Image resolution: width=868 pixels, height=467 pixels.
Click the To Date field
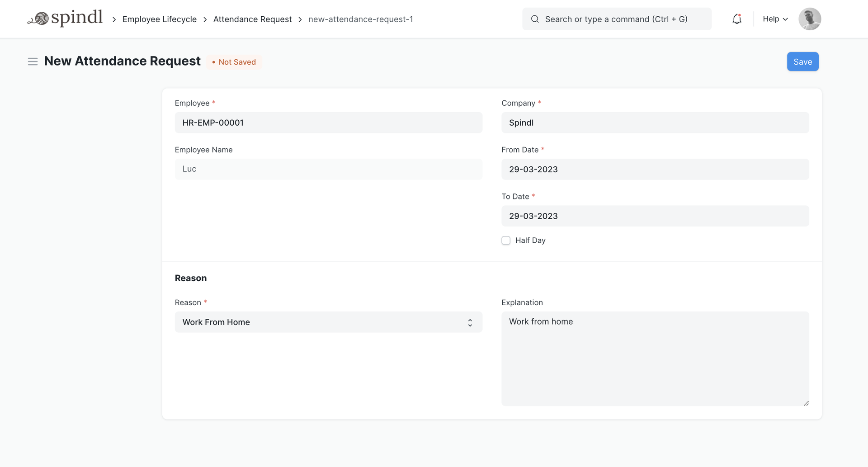pos(655,216)
